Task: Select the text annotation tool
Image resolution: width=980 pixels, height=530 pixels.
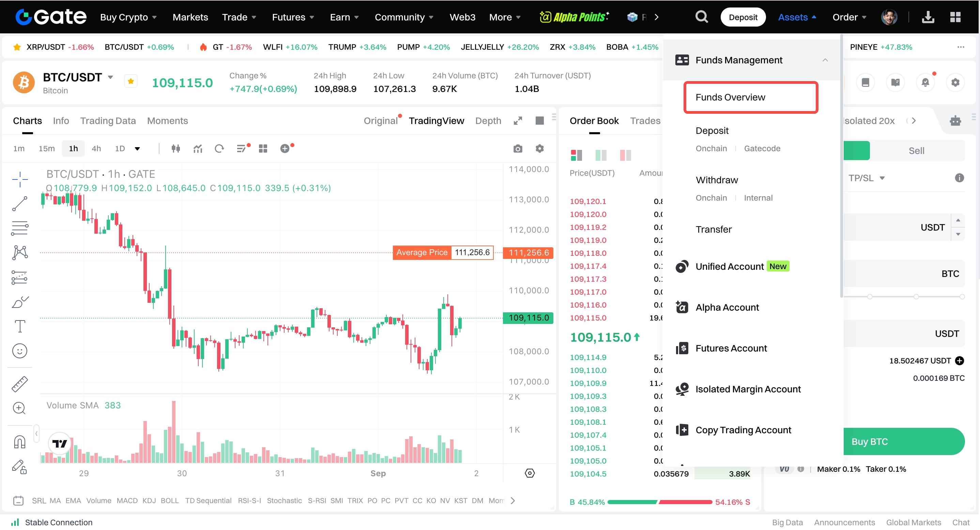Action: tap(20, 326)
